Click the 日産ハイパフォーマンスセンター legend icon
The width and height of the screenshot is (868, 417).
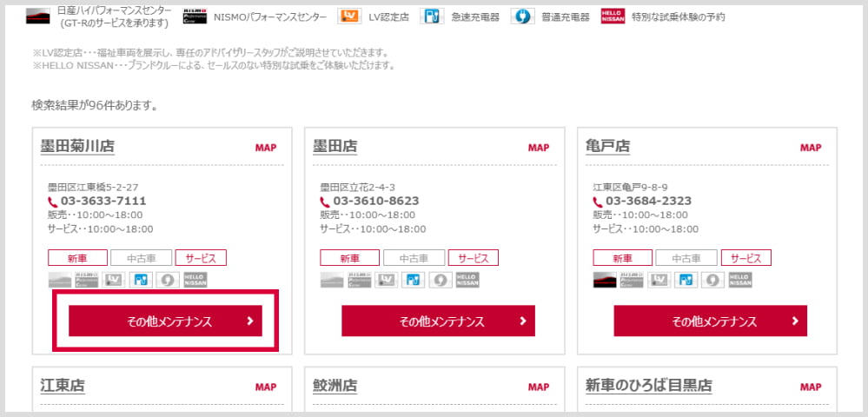38,17
